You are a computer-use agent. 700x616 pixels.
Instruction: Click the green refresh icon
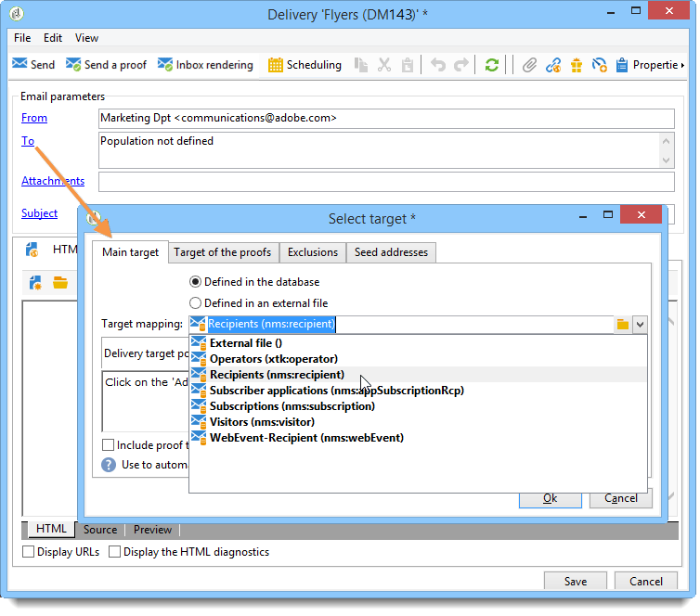point(491,65)
